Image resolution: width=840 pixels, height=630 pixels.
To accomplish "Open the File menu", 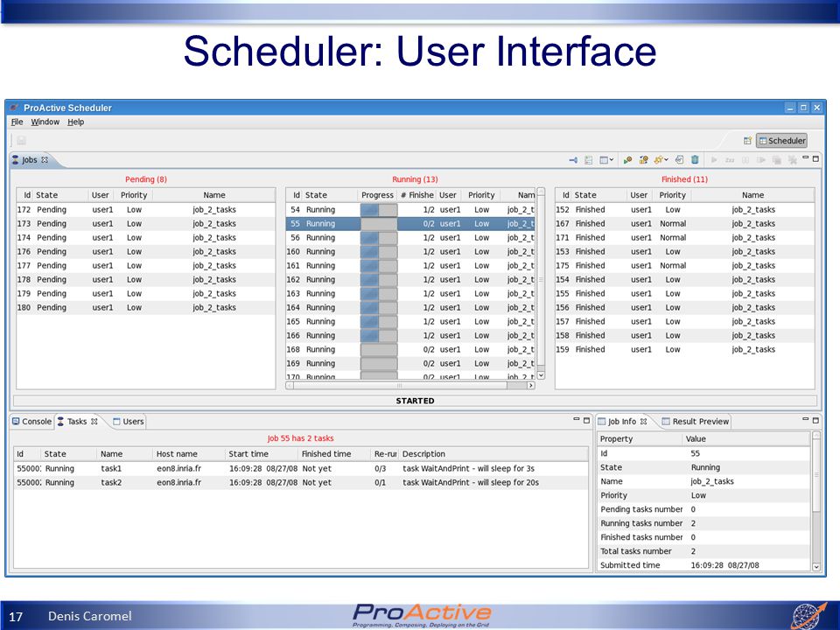I will [x=17, y=122].
